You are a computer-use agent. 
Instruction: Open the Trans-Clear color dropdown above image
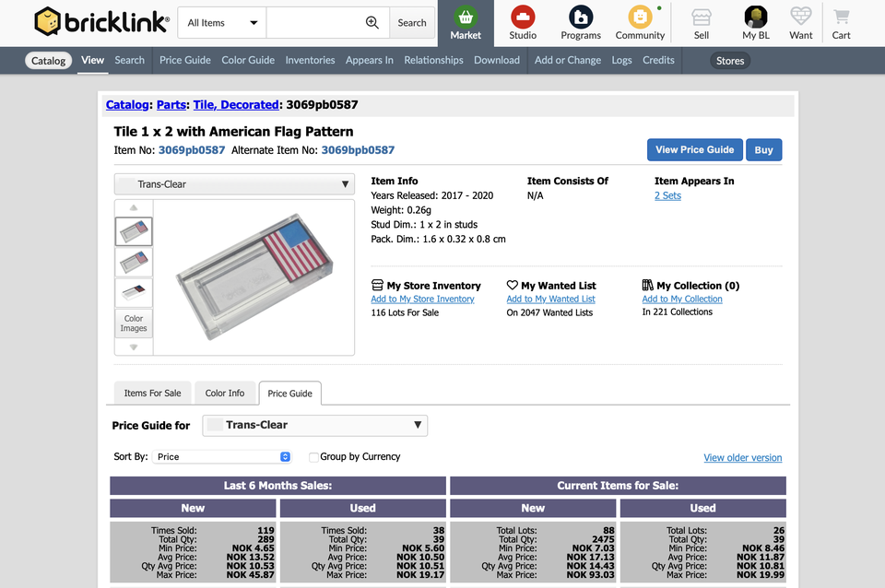234,184
